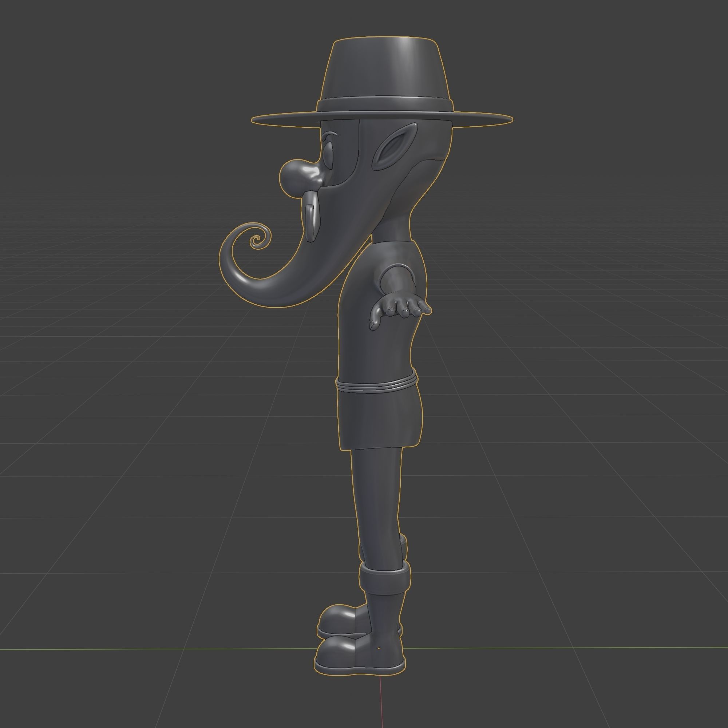728x728 pixels.
Task: Click the character's eye under the hat brim
Action: 328,156
